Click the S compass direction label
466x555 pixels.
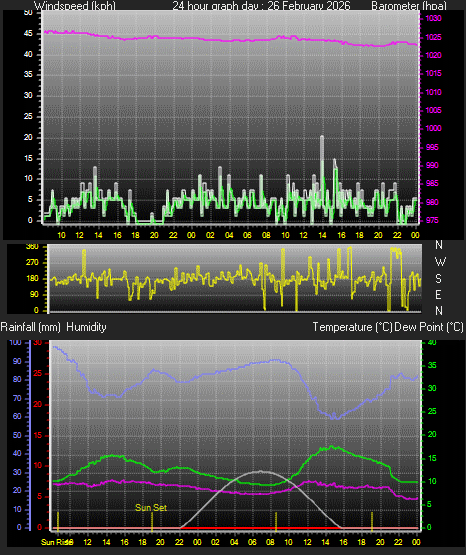(x=438, y=279)
